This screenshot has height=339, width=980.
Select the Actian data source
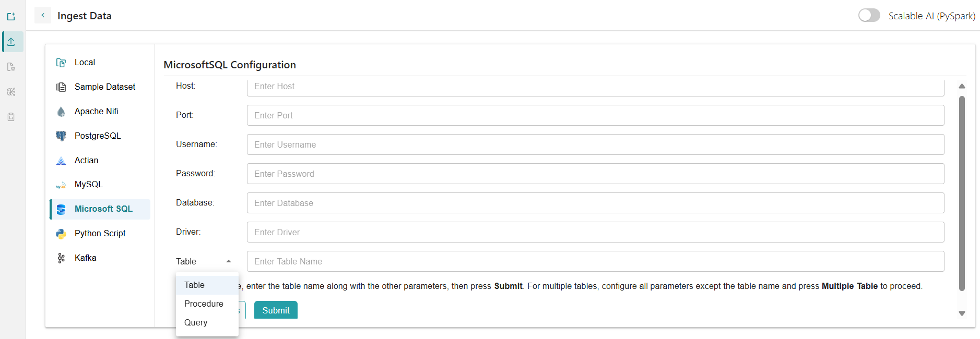click(x=86, y=160)
